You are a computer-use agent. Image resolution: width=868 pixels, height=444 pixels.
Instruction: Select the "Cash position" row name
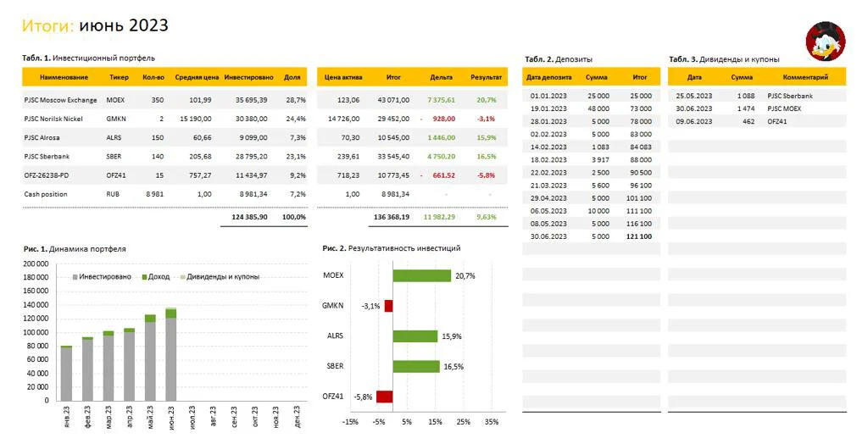(46, 194)
